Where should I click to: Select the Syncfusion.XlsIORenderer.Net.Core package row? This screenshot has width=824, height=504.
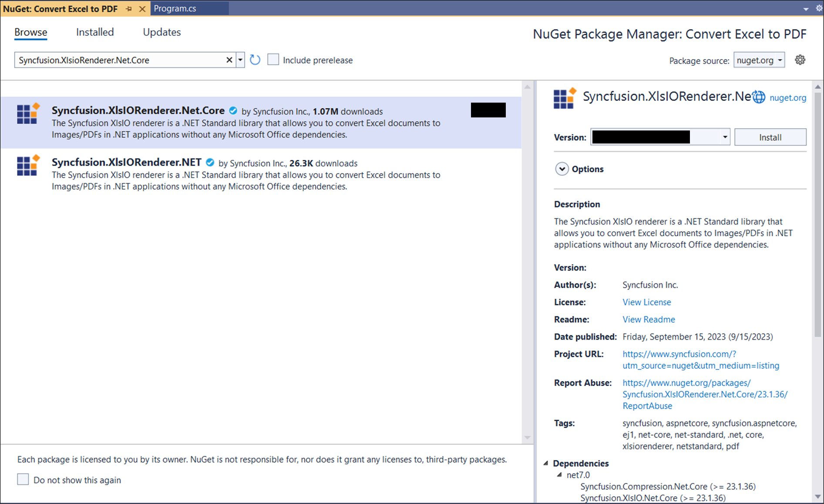point(261,122)
